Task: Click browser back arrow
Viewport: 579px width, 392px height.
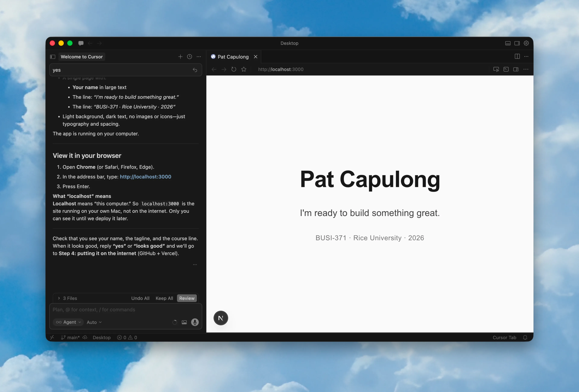Action: click(x=214, y=70)
